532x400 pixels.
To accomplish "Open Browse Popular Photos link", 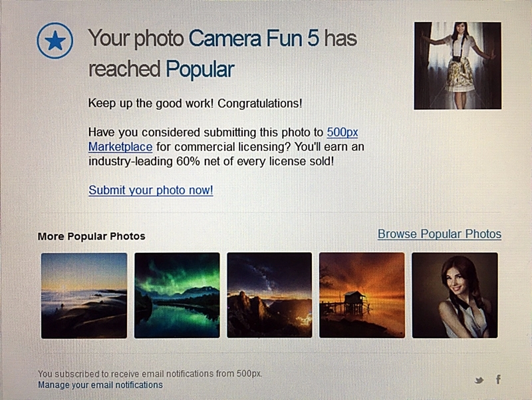I will click(440, 234).
